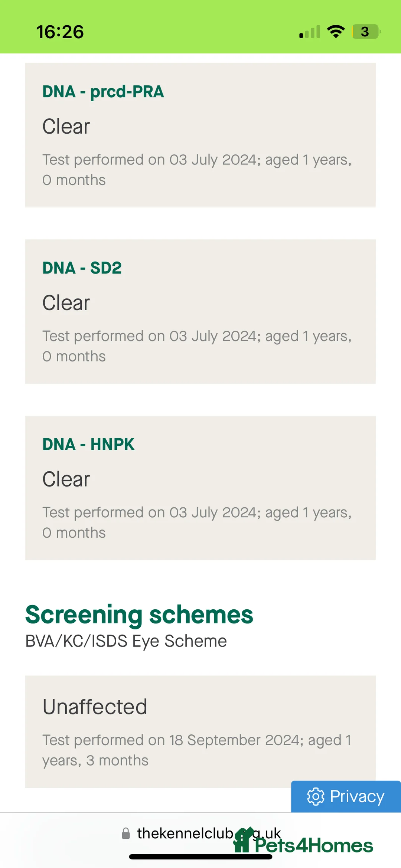Open Privacy settings via the Privacy label

pyautogui.click(x=357, y=796)
